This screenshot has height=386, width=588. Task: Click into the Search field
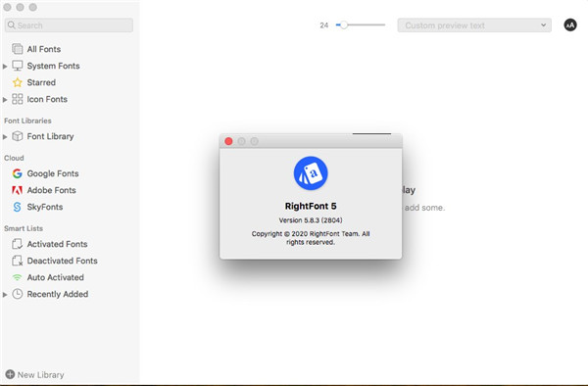69,25
